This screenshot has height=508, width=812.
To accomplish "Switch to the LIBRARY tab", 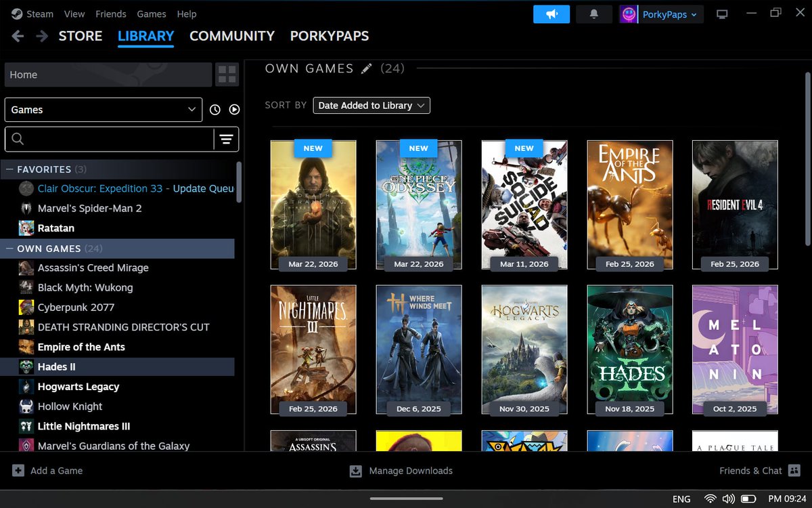I will pyautogui.click(x=145, y=36).
